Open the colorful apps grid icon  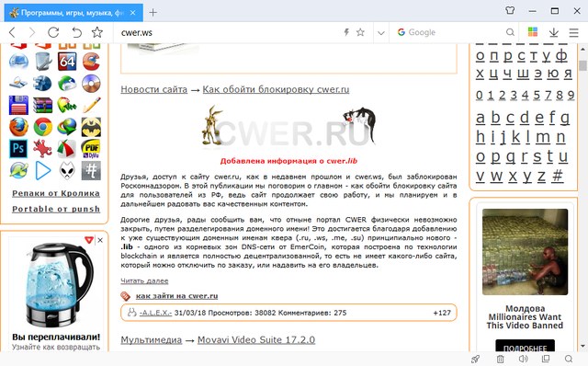(533, 32)
